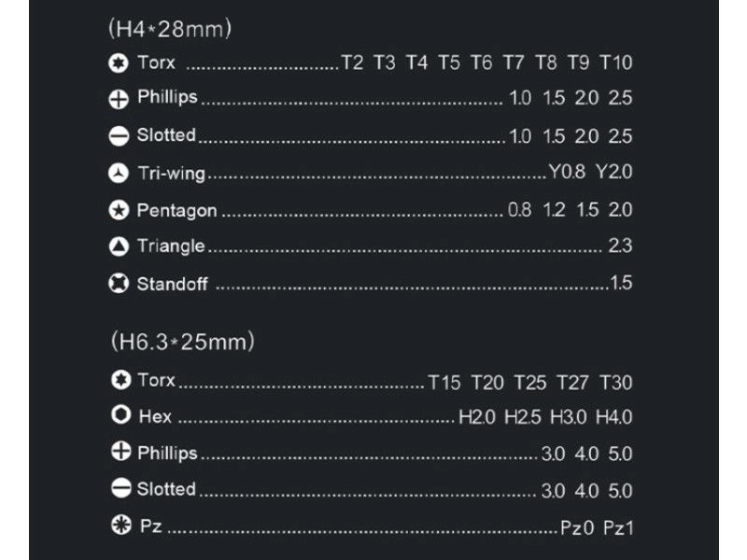Image resolution: width=747 pixels, height=560 pixels.
Task: Click the T10 Torx size
Action: 616,63
